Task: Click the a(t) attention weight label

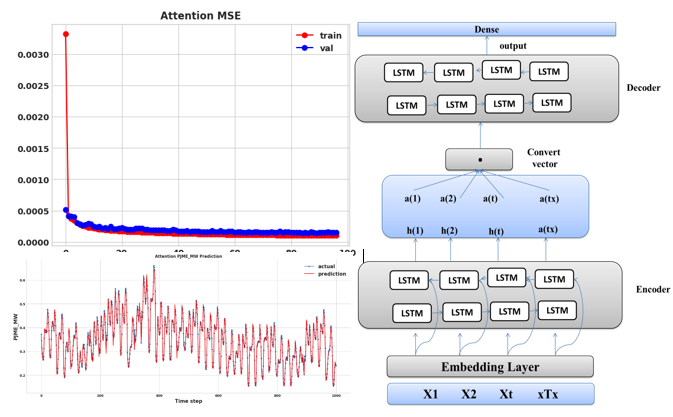Action: tap(490, 199)
